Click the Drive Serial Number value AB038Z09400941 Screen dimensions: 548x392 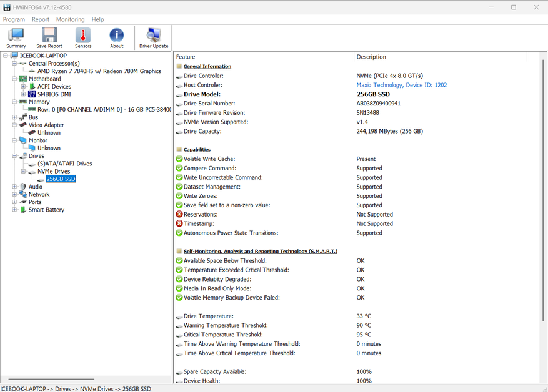point(379,104)
